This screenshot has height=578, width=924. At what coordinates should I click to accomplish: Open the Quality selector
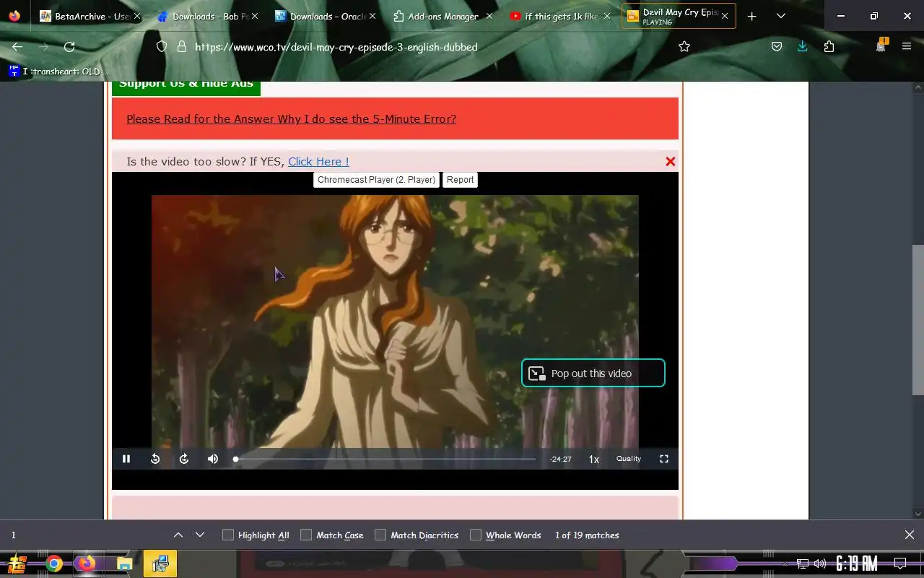tap(629, 459)
